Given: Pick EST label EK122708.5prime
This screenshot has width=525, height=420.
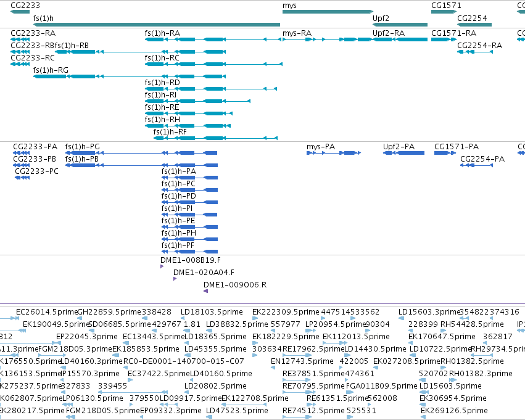Looking at the screenshot, I should (255, 398).
